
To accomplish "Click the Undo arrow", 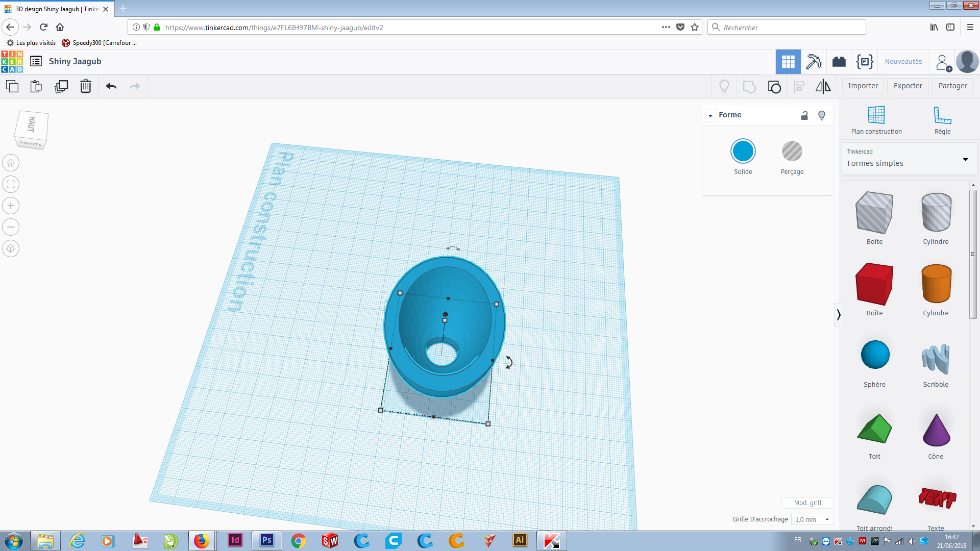I will click(x=111, y=86).
